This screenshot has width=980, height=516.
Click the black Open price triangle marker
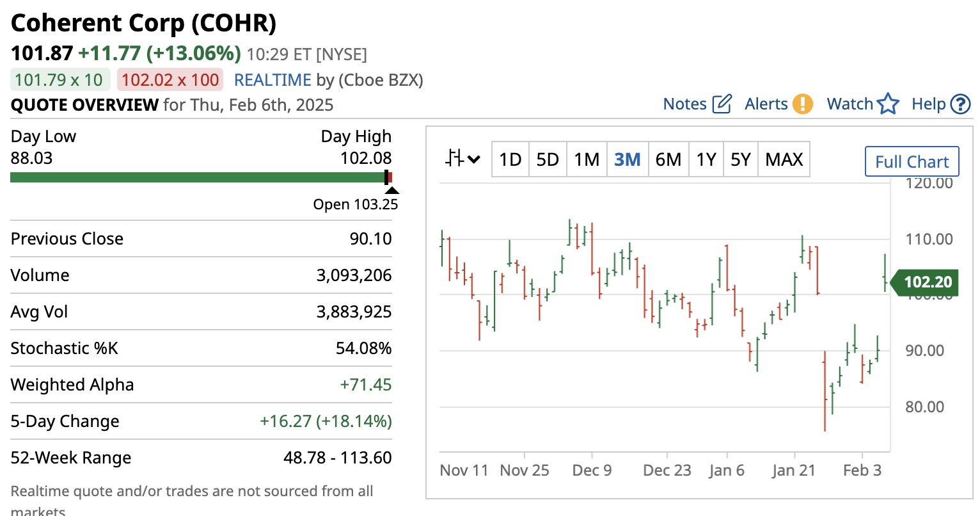tap(391, 190)
